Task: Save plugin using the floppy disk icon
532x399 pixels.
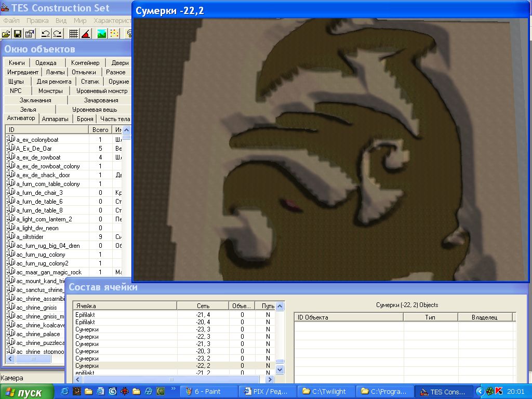Action: (x=18, y=34)
